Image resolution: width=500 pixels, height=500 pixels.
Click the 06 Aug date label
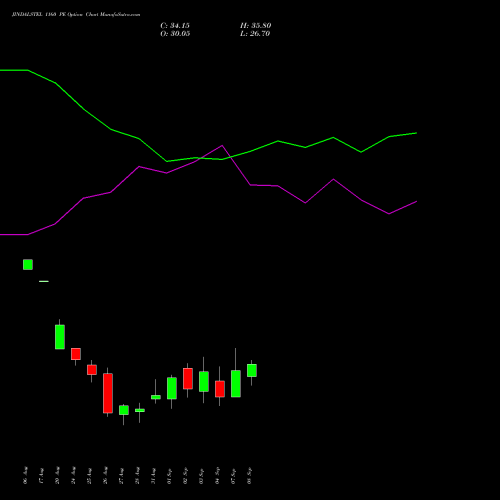[x=26, y=475]
